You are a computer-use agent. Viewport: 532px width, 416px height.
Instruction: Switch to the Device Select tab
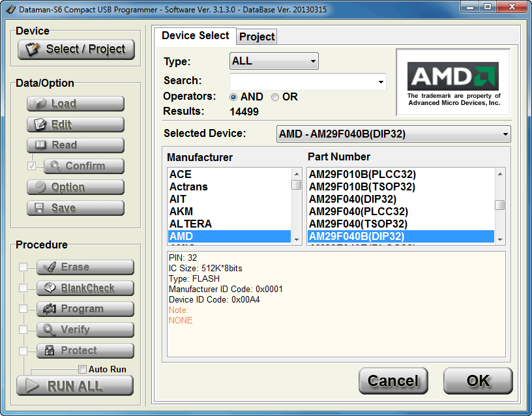coord(195,36)
